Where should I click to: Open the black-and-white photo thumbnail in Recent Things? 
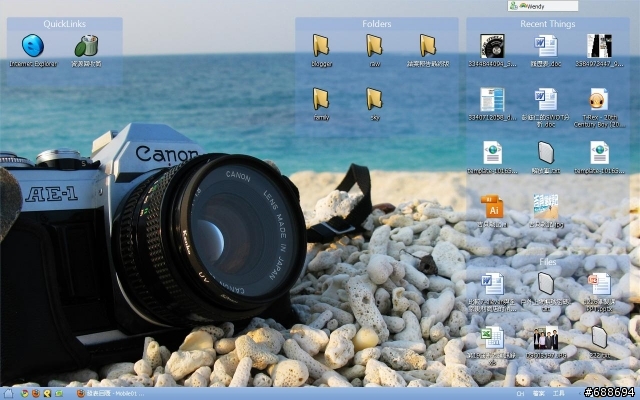pos(598,46)
